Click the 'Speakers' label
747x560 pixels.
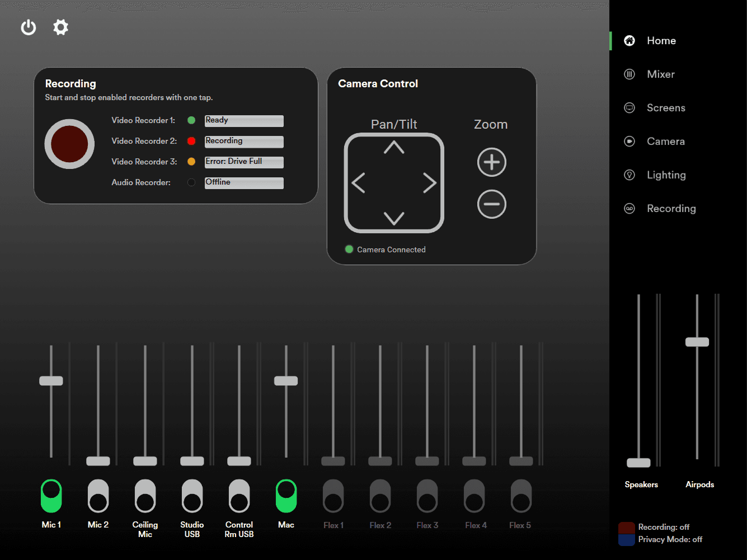click(x=641, y=484)
